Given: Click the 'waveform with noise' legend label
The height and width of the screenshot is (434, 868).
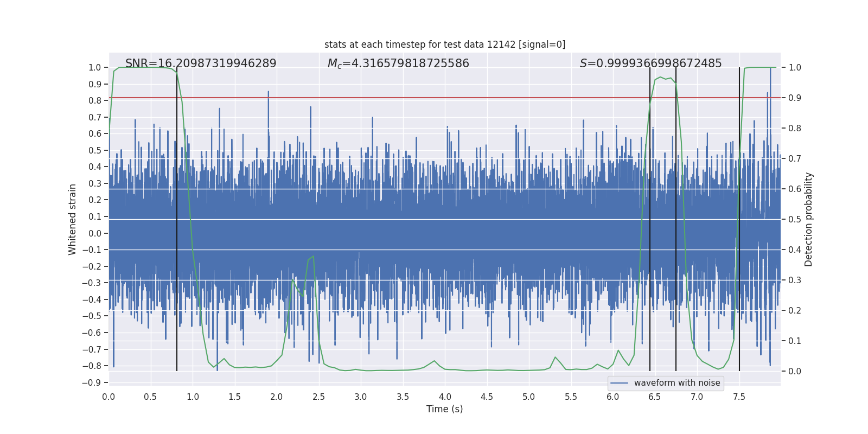Looking at the screenshot, I should (x=677, y=383).
